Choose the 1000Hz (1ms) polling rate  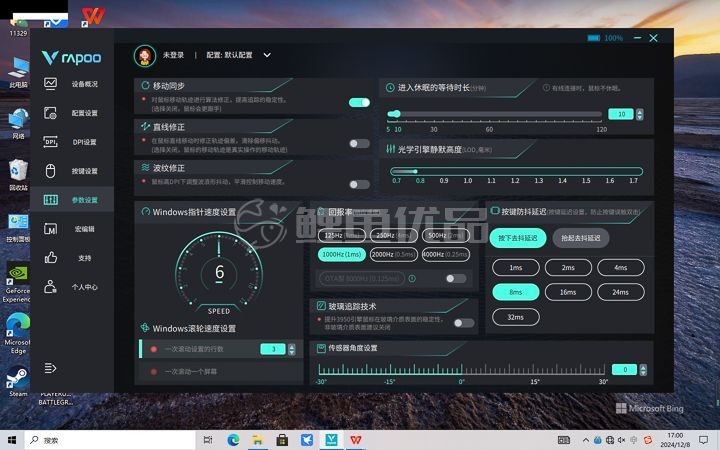341,254
